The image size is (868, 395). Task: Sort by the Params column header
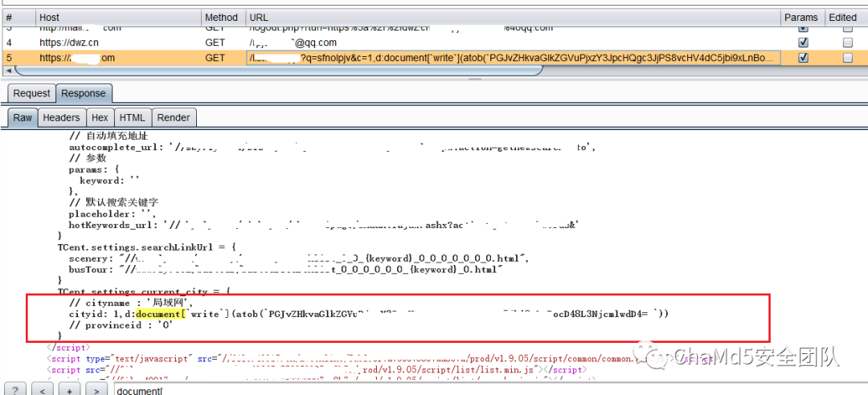pyautogui.click(x=801, y=17)
